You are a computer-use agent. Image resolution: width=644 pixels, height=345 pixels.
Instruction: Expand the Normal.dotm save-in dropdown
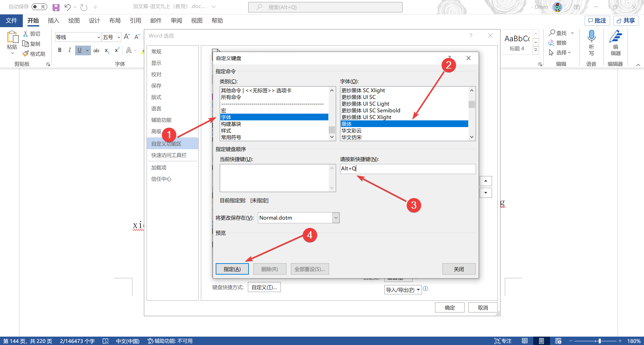[336, 218]
